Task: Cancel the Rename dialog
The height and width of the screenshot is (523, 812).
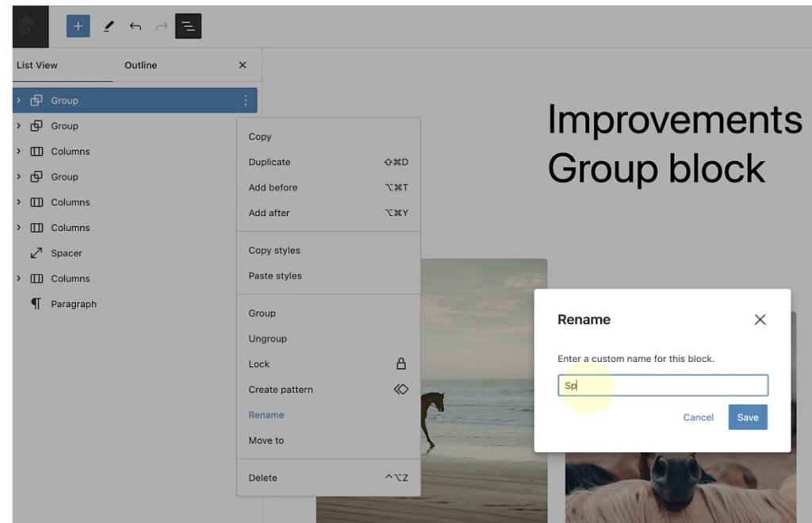Action: [x=698, y=417]
